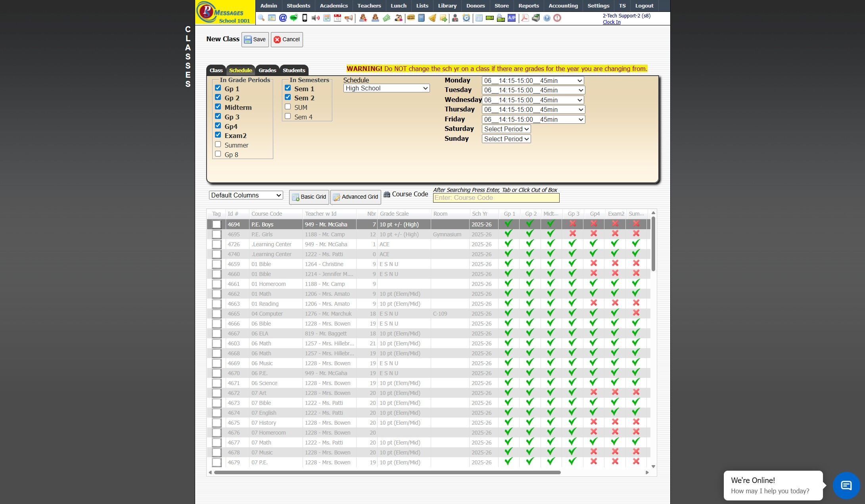Click the green chat message icon
865x504 pixels.
click(x=293, y=18)
